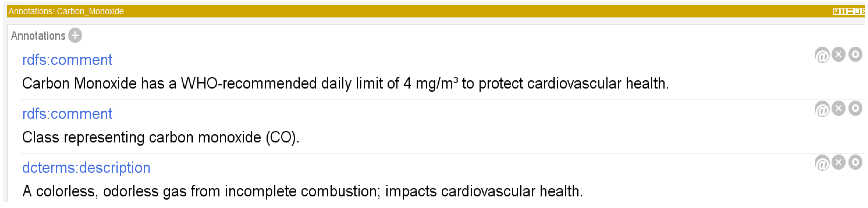Select the colorless odorless gas description text
The image size is (868, 208).
[302, 191]
